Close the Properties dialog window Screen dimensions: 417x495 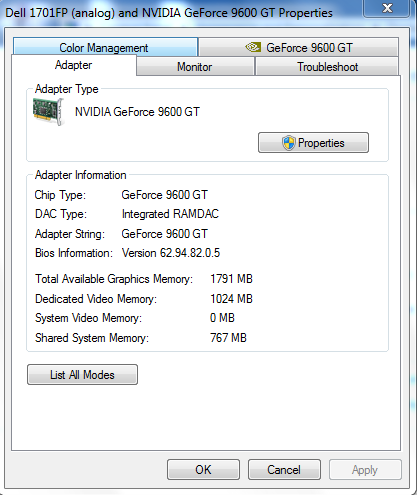click(x=387, y=8)
